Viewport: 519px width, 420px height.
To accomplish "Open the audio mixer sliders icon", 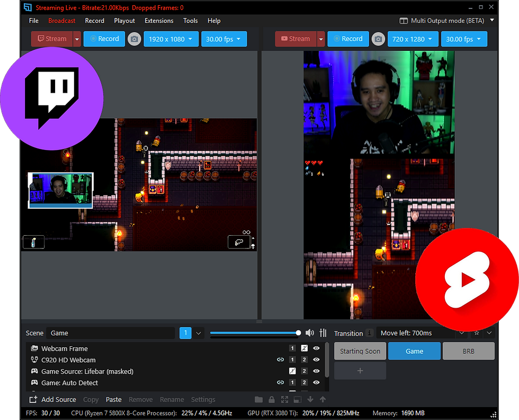I will pos(323,333).
